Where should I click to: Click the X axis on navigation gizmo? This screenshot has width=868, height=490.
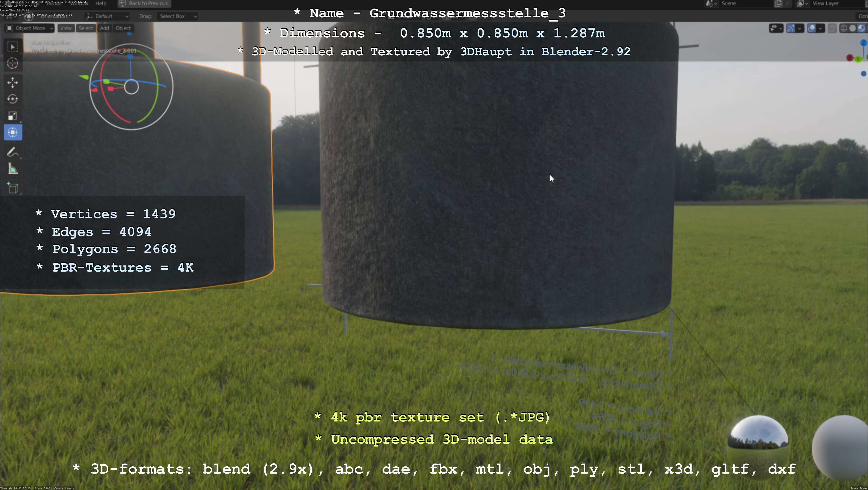[850, 58]
